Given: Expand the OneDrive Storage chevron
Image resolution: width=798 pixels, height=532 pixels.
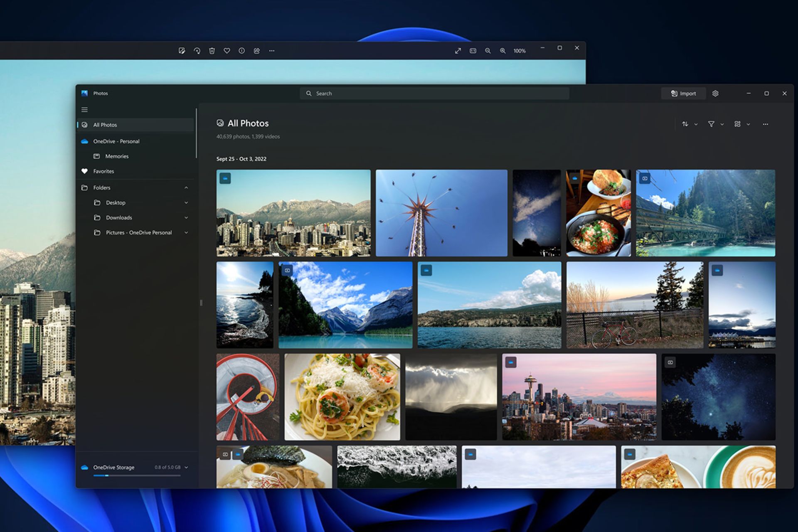Looking at the screenshot, I should coord(186,467).
